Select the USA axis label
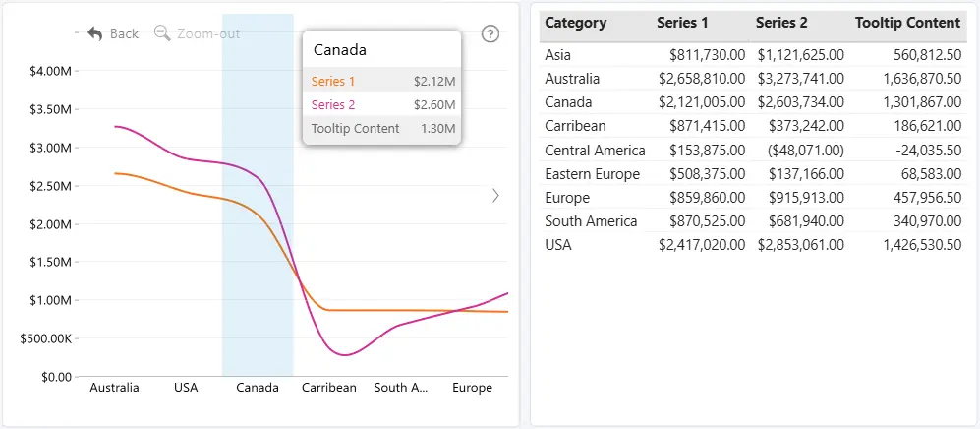980x429 pixels. (x=186, y=388)
